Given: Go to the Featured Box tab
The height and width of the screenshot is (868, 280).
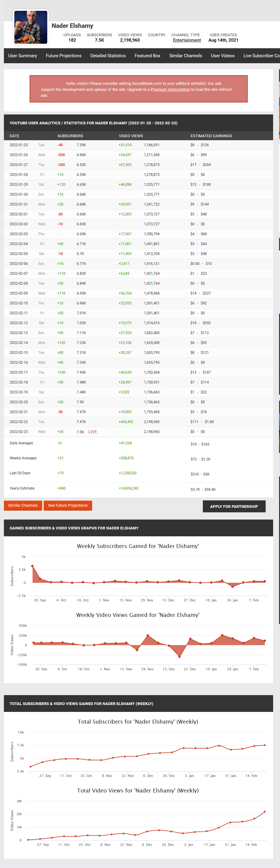Looking at the screenshot, I should pyautogui.click(x=147, y=56).
